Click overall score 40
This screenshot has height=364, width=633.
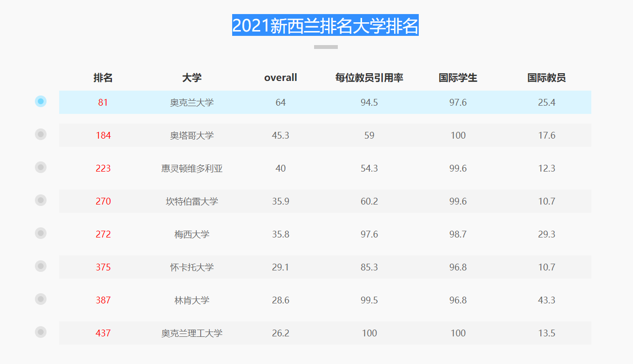281,168
